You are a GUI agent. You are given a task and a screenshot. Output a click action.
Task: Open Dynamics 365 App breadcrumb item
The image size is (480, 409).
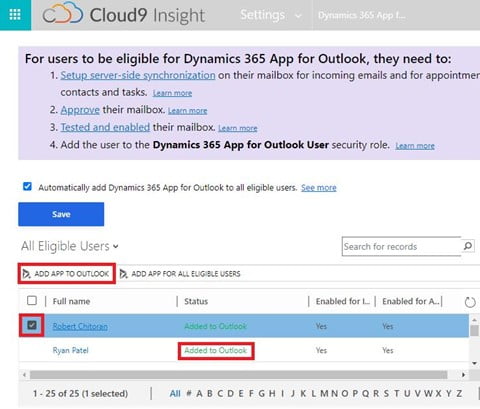362,15
